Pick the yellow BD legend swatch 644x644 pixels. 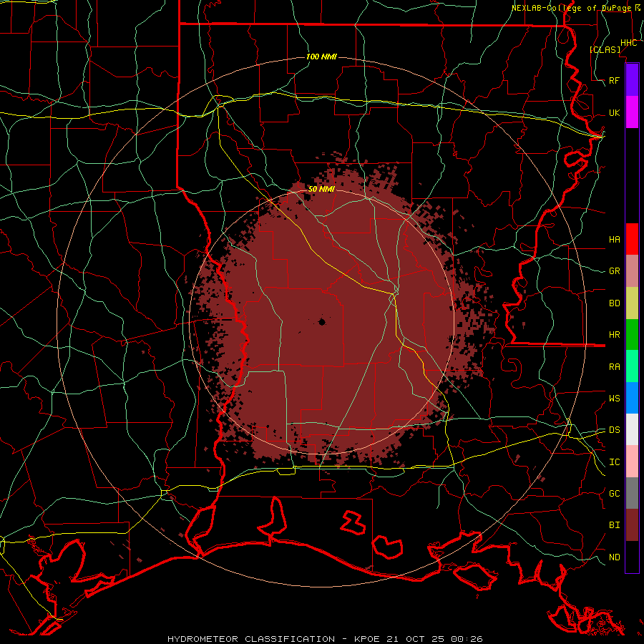[x=632, y=303]
